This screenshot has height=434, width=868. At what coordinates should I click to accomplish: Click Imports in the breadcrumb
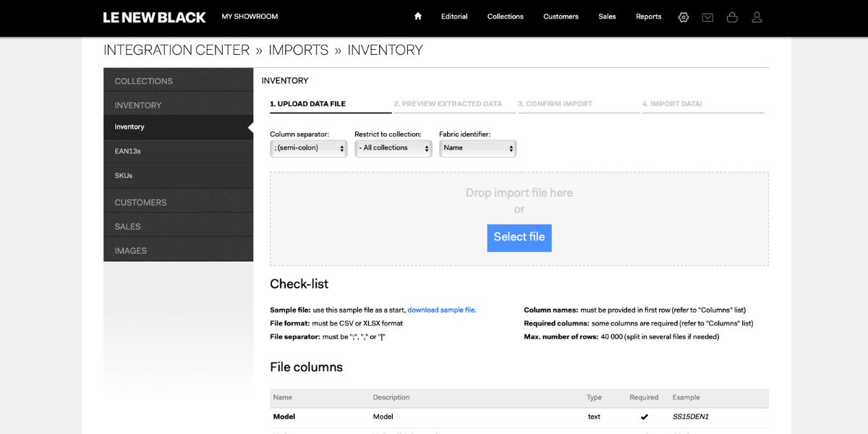click(x=298, y=50)
